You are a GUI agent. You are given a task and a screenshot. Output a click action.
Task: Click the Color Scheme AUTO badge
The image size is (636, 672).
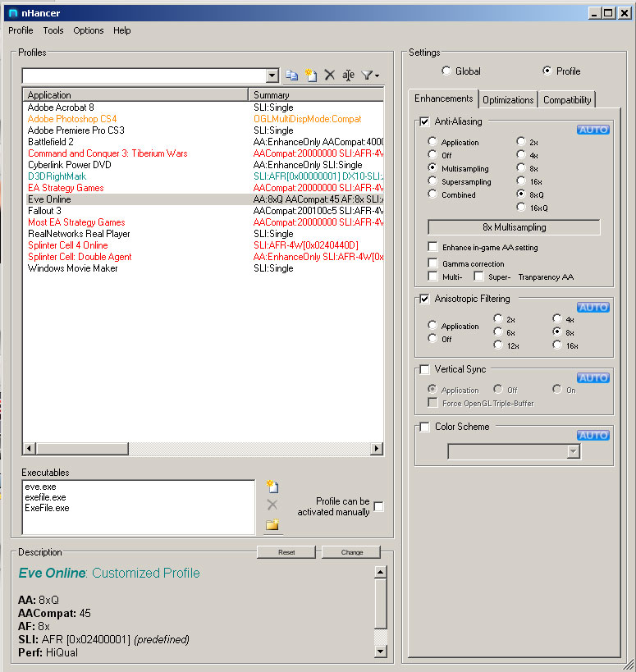click(593, 436)
